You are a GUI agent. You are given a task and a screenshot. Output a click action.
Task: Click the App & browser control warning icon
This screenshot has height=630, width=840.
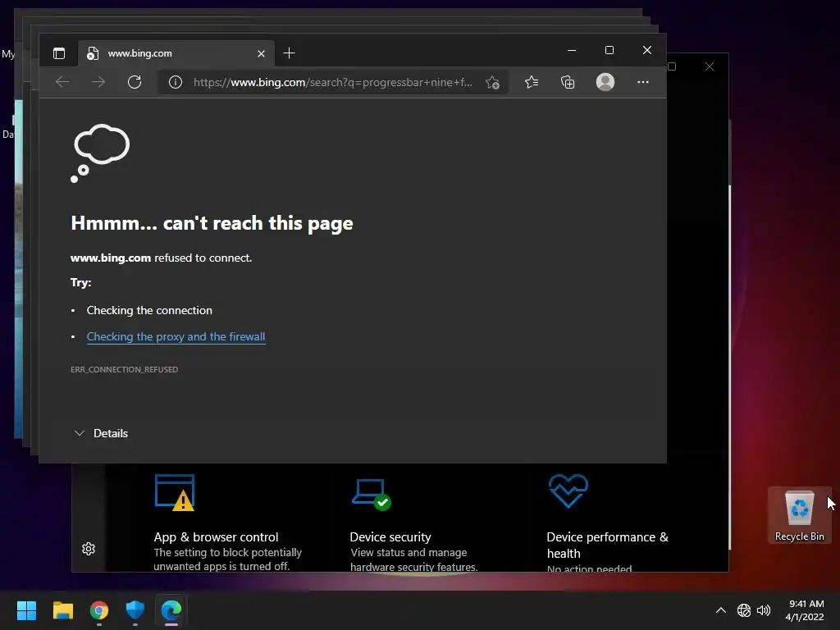pos(175,492)
